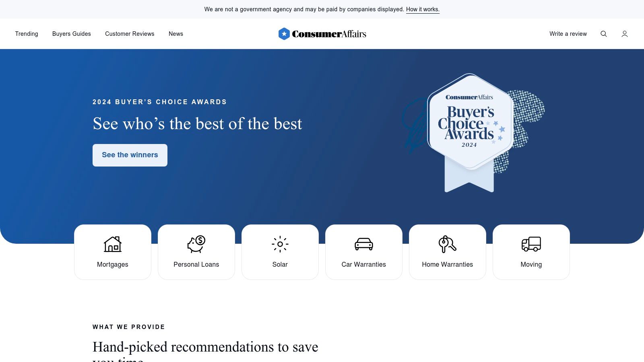Select the Home Warranties category label

click(448, 264)
